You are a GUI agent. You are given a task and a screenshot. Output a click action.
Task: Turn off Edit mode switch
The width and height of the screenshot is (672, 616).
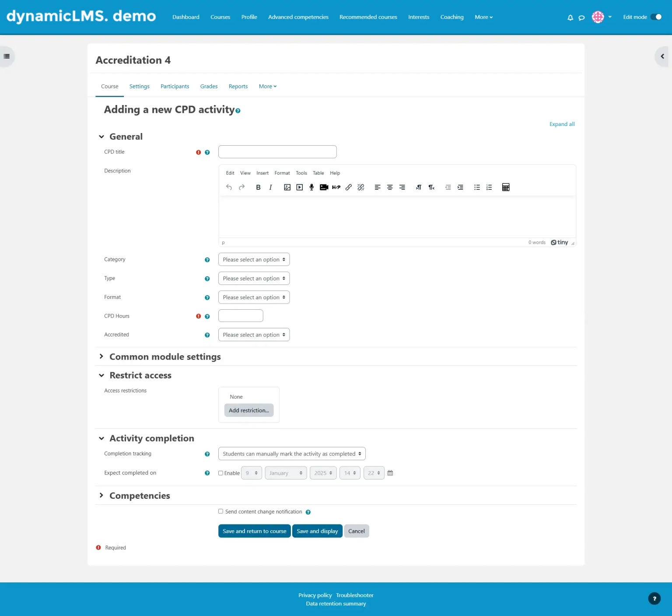pos(656,17)
